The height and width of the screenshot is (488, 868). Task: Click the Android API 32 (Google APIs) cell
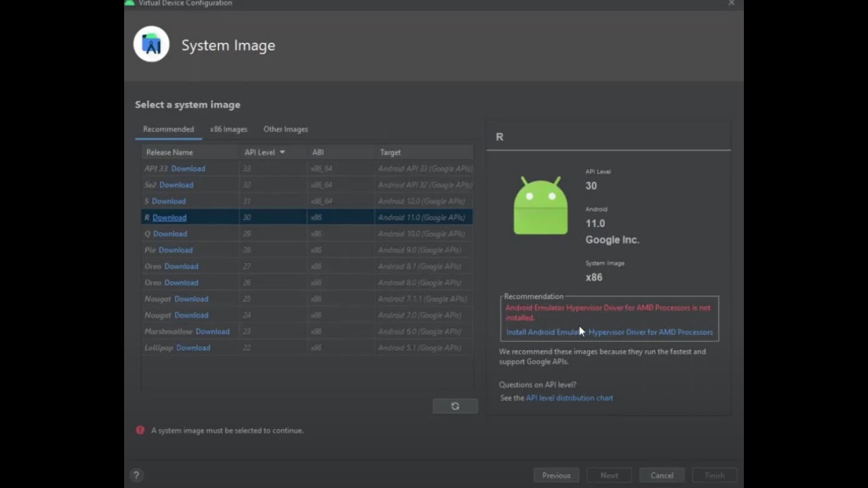425,185
